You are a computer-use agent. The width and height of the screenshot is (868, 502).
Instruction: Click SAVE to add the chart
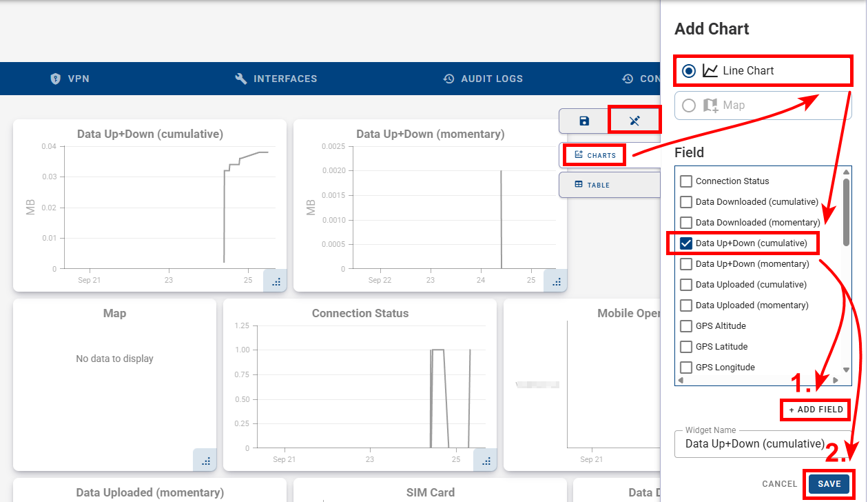click(829, 483)
